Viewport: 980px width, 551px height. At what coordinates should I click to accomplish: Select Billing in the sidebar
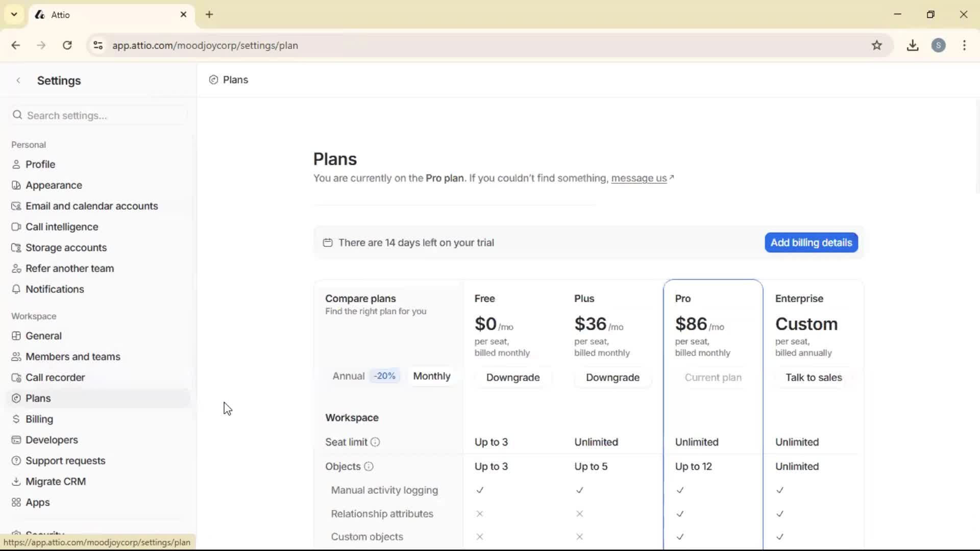[39, 419]
